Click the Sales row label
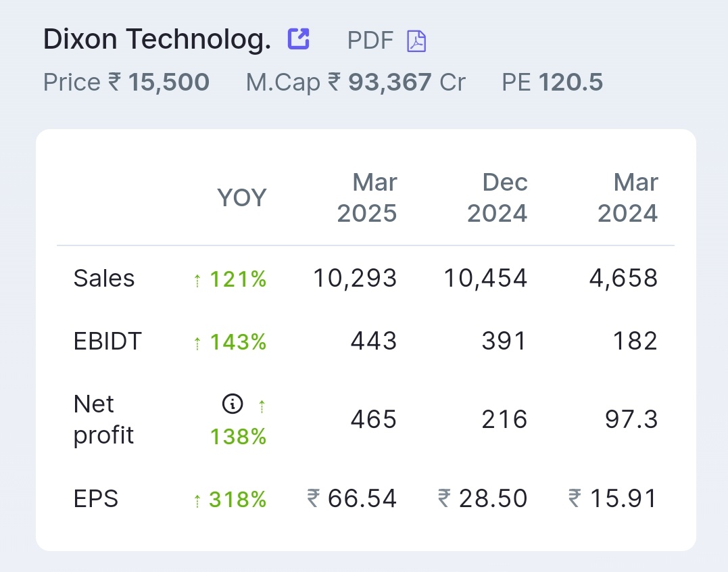This screenshot has height=572, width=728. click(x=104, y=279)
